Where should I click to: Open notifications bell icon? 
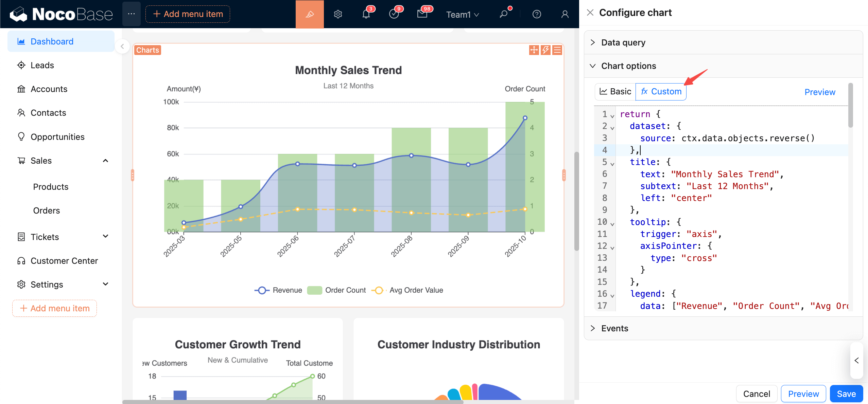click(366, 14)
